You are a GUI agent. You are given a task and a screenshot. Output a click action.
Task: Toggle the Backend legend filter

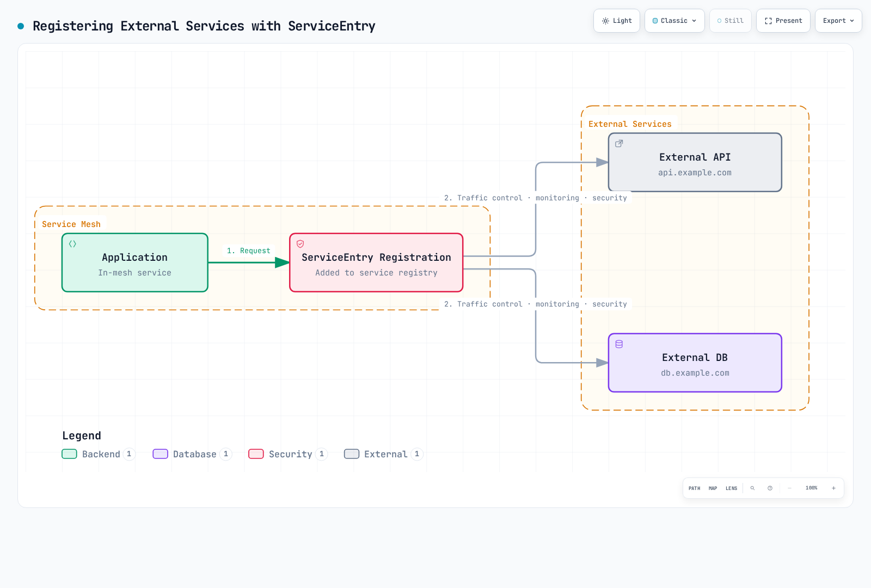click(x=99, y=454)
